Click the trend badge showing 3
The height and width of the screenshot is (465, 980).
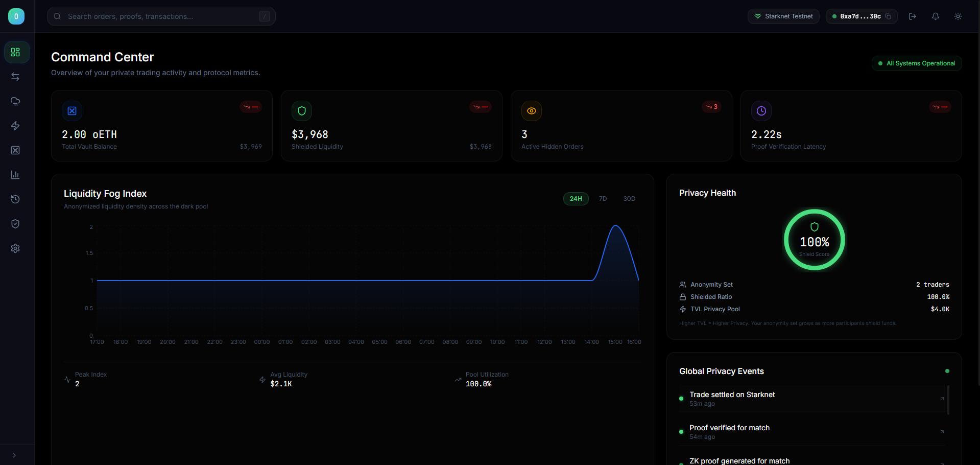(712, 107)
